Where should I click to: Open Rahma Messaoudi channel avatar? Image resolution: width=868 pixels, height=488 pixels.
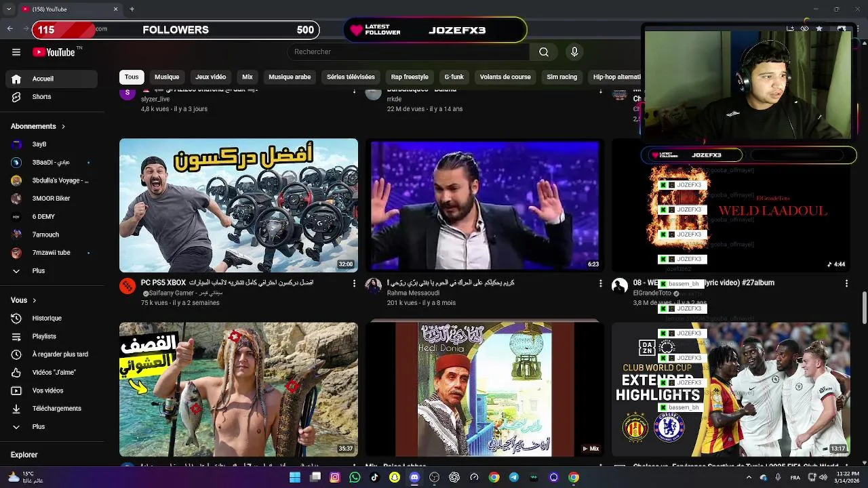(374, 286)
